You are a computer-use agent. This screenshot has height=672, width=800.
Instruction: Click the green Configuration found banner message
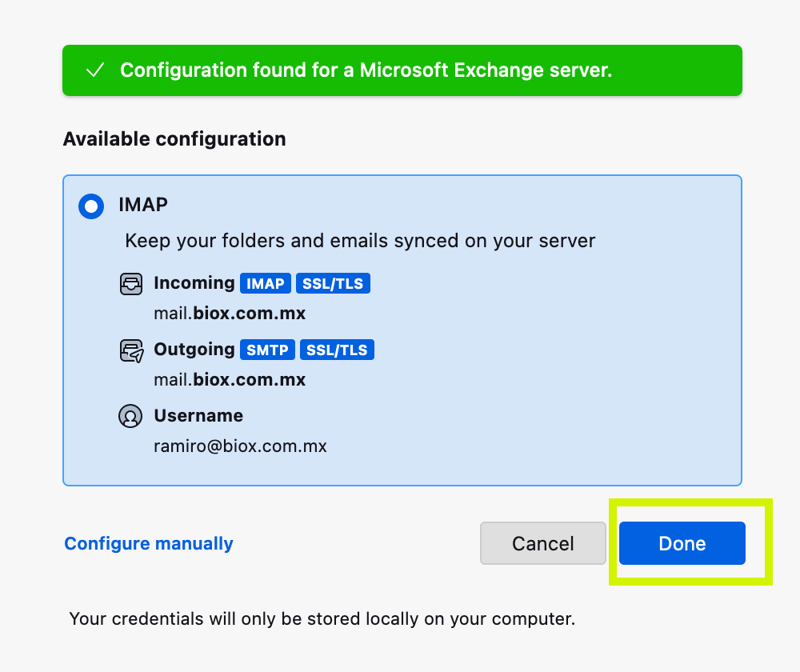366,70
